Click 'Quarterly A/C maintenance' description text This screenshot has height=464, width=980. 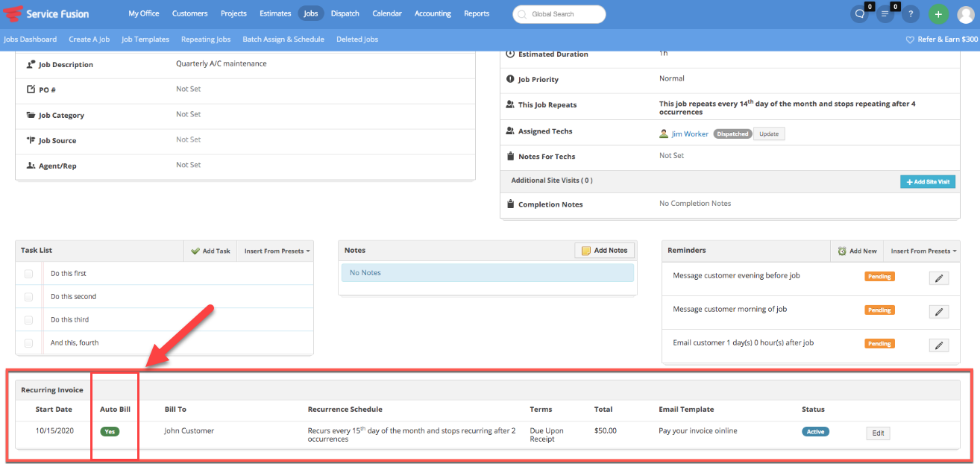pos(222,63)
